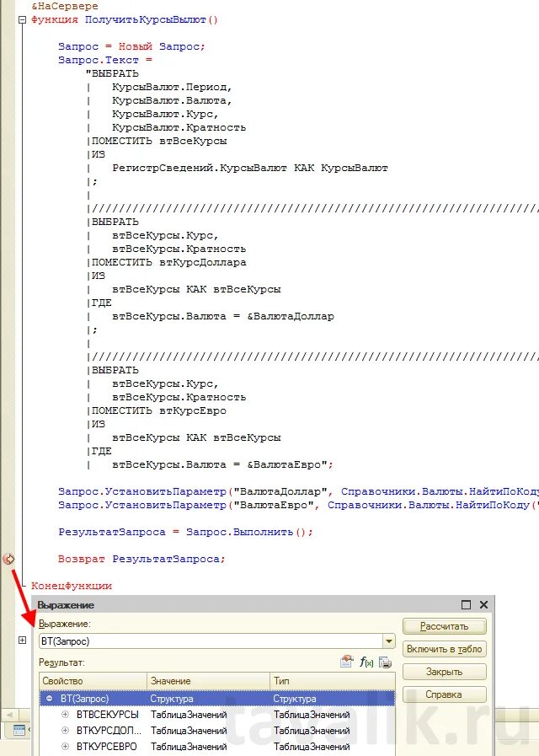This screenshot has width=539, height=756.
Task: Click the Включить в табло button
Action: pos(444,649)
